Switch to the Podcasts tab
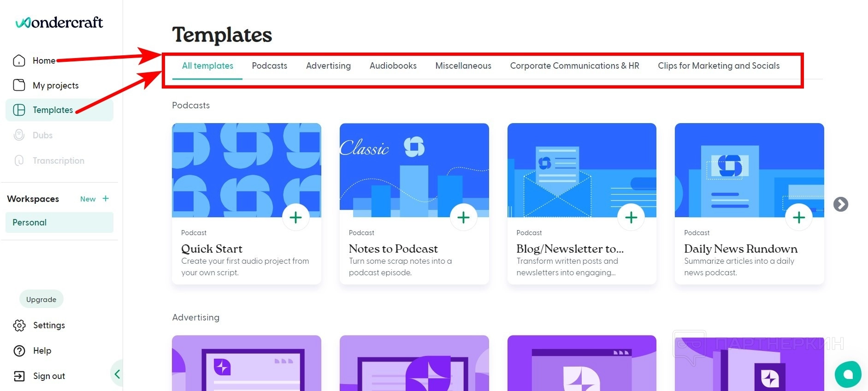The width and height of the screenshot is (868, 391). click(270, 66)
